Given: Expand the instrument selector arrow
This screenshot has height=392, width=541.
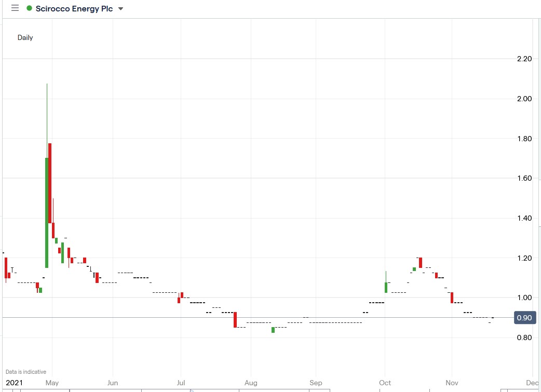Looking at the screenshot, I should pos(120,8).
